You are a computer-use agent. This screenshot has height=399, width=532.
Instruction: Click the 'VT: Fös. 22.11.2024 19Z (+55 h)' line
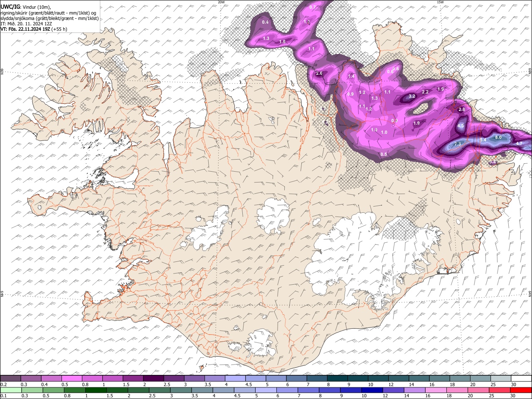(34, 29)
